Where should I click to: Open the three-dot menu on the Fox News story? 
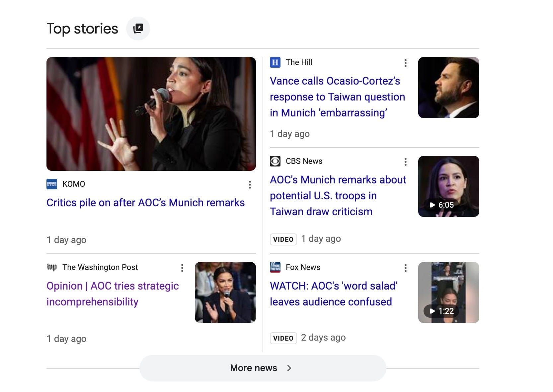405,268
